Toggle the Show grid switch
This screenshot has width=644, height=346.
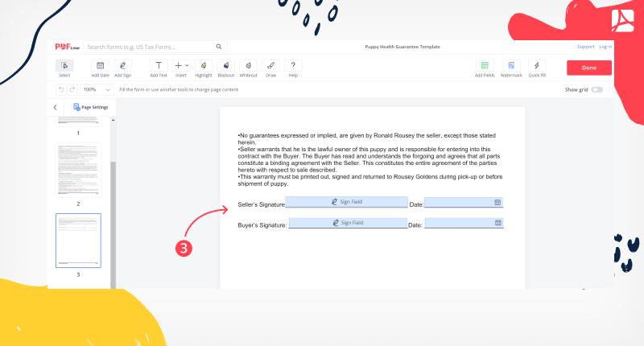[x=597, y=89]
